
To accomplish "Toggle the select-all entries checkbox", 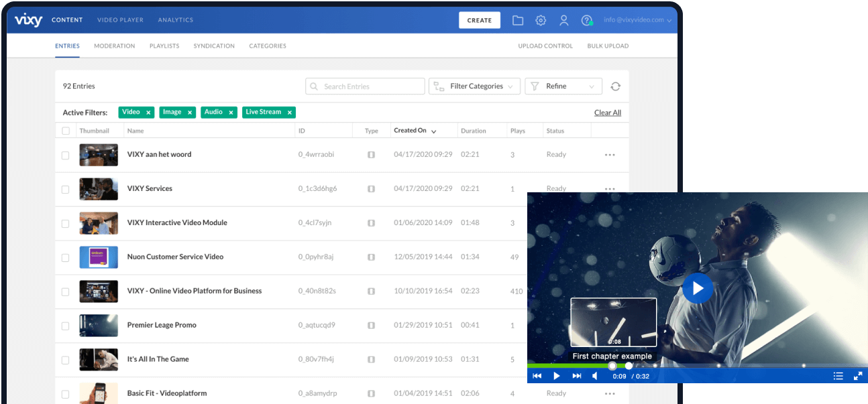I will pyautogui.click(x=66, y=131).
